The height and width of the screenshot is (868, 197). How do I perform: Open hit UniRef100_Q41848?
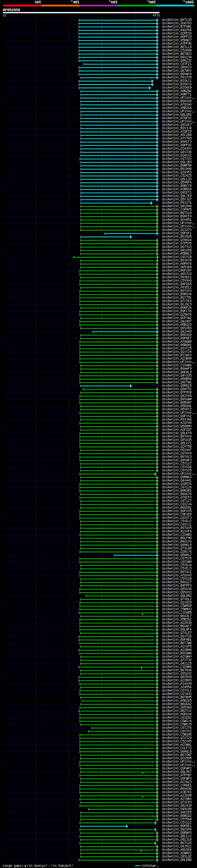tap(177, 206)
